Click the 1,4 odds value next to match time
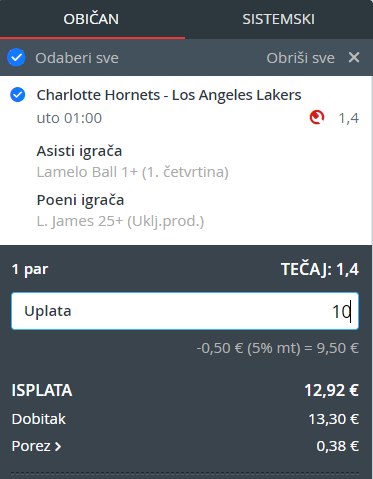 click(x=349, y=118)
